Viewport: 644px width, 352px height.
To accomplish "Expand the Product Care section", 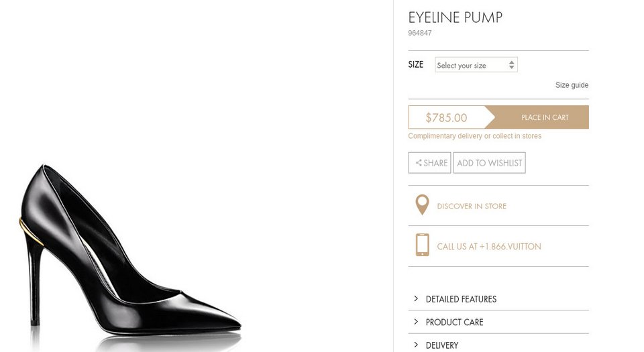I will [454, 322].
